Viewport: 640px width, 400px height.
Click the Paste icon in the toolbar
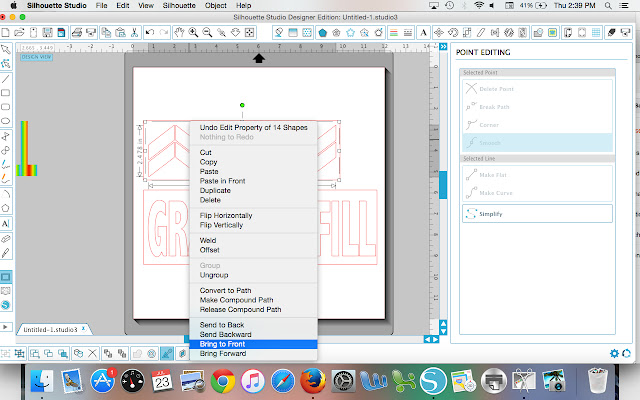tap(120, 33)
